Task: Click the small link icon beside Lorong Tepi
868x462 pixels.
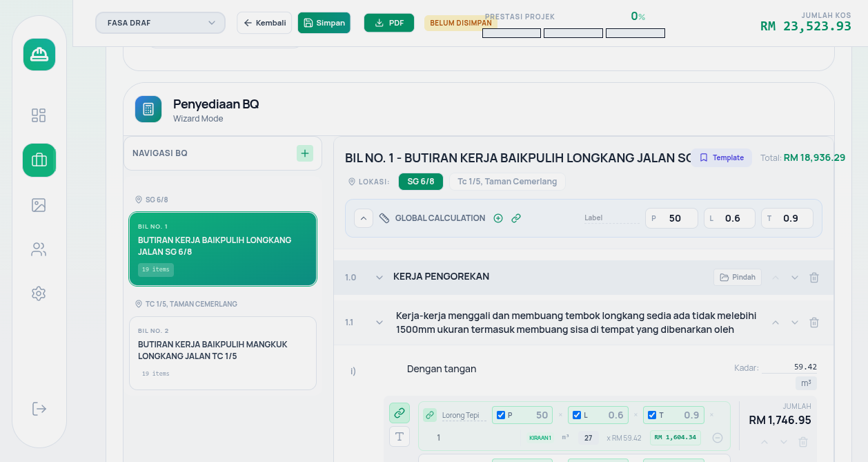Action: (x=430, y=415)
